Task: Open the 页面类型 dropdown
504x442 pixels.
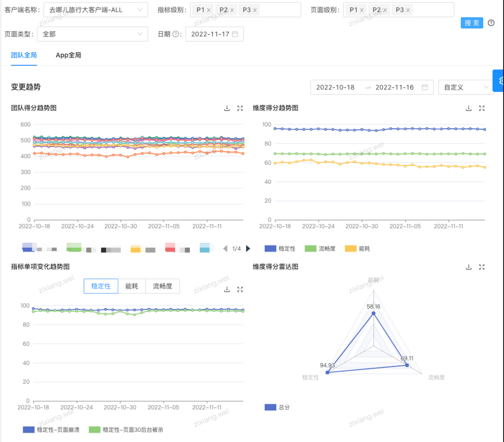Action: [x=92, y=34]
